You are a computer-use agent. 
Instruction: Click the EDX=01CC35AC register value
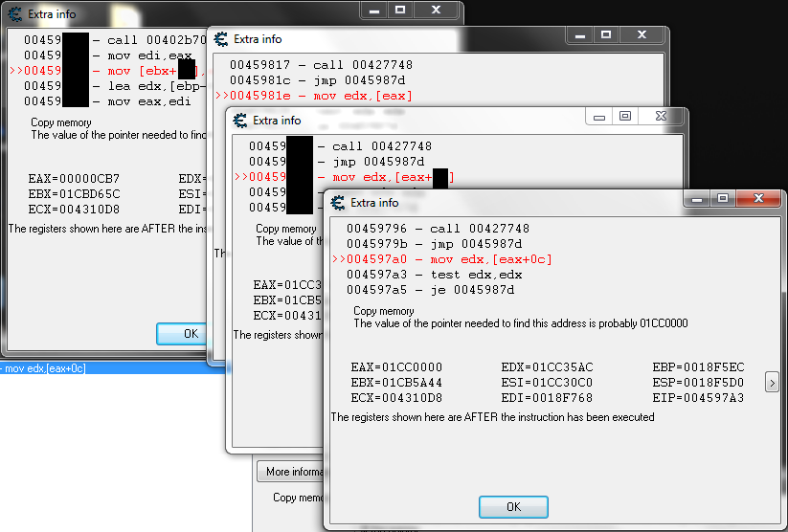tap(547, 367)
